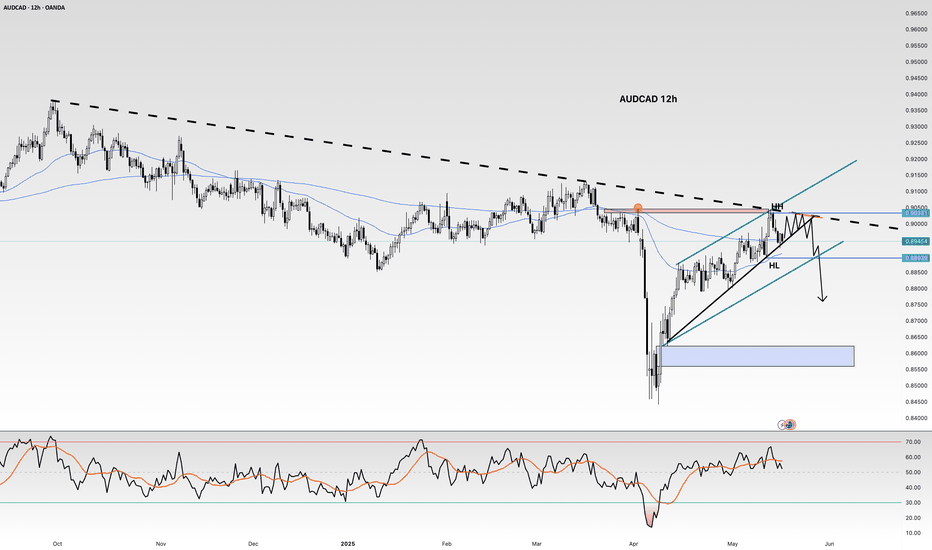This screenshot has width=932, height=550.
Task: Click the 0.94000 price axis value
Action: point(916,95)
